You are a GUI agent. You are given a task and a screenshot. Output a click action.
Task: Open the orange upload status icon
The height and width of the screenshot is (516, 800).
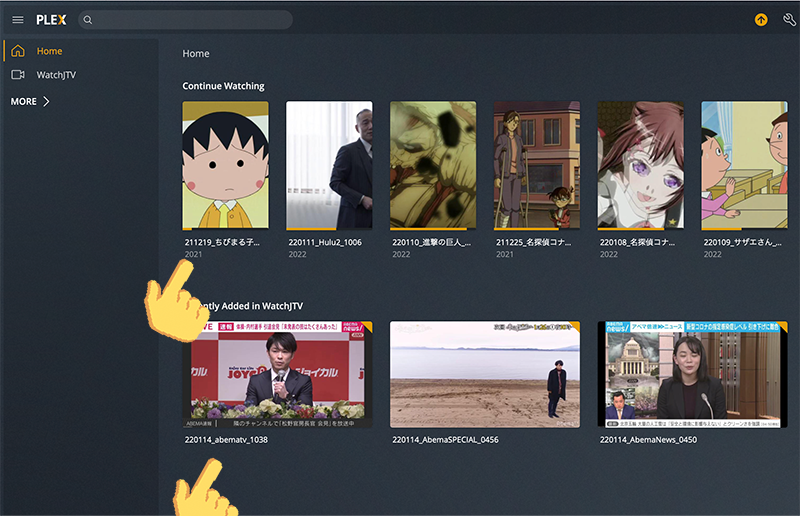point(761,20)
